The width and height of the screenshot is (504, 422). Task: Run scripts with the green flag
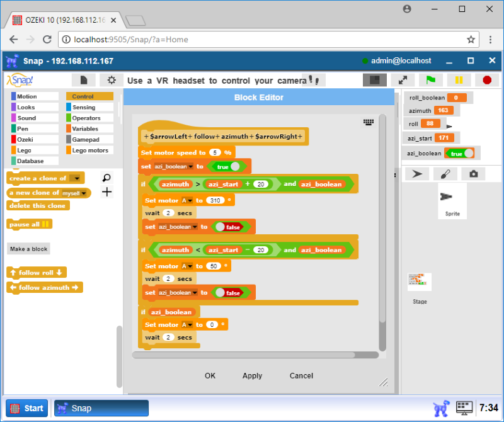tap(431, 80)
